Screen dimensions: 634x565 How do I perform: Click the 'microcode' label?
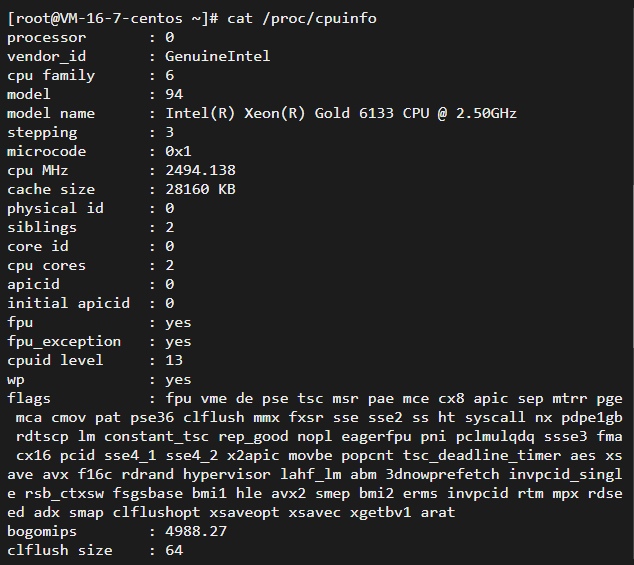point(46,151)
